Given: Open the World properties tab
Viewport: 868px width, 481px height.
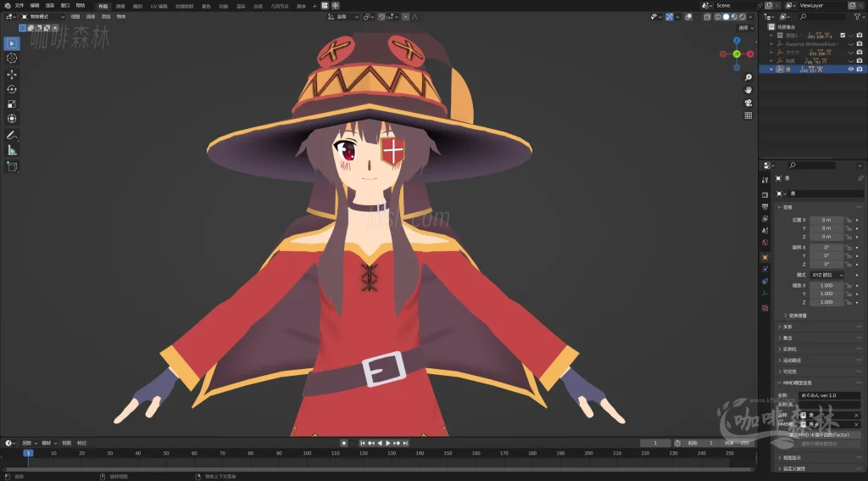Looking at the screenshot, I should point(765,243).
